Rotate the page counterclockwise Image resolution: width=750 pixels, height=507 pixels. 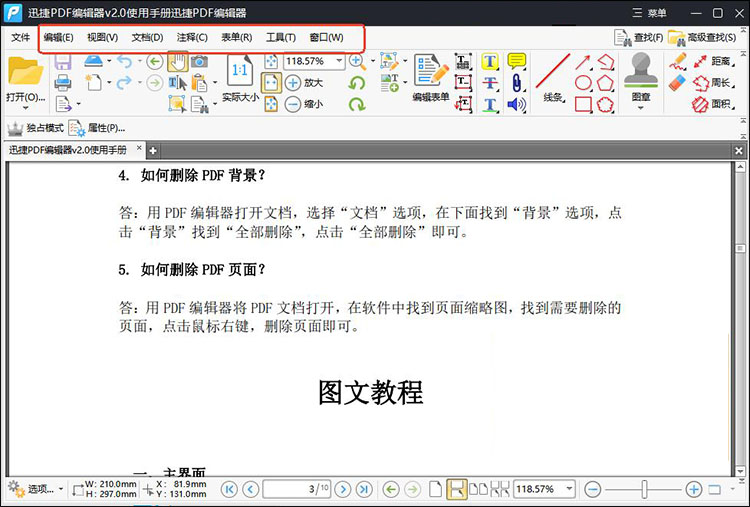(x=356, y=83)
